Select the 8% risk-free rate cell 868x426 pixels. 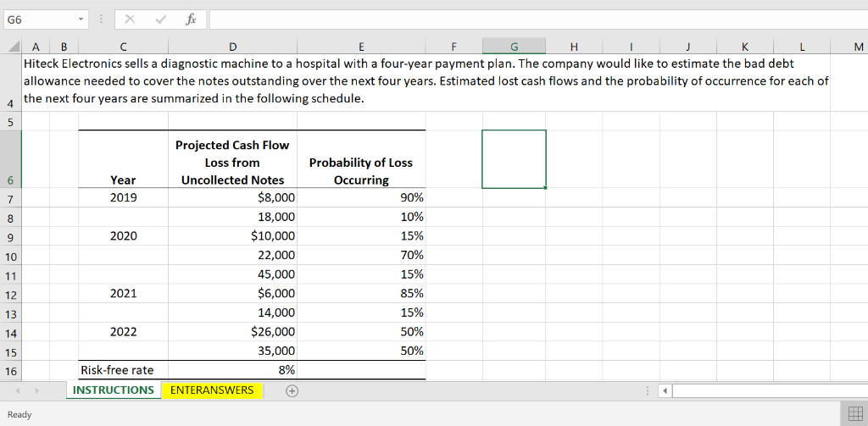click(232, 370)
